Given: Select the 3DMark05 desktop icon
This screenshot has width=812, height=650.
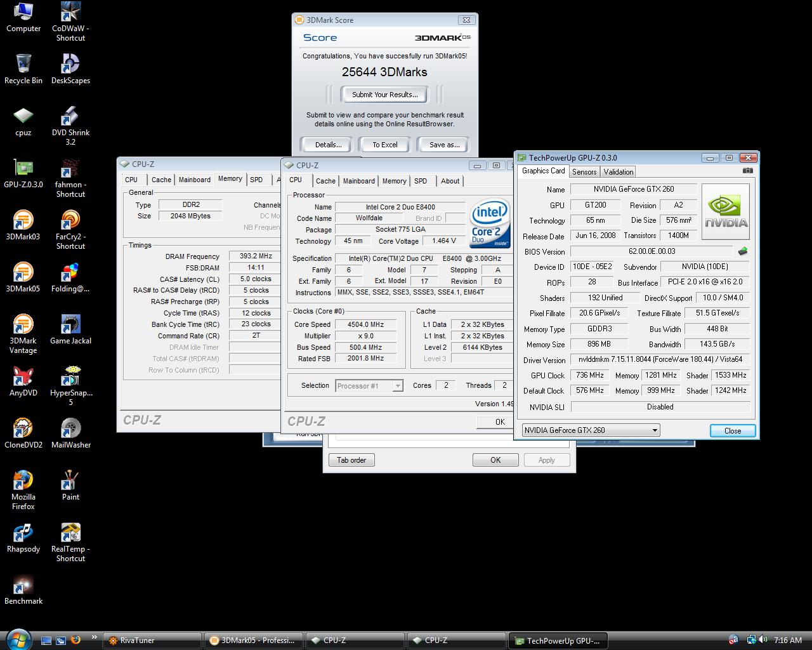Looking at the screenshot, I should pos(23,277).
